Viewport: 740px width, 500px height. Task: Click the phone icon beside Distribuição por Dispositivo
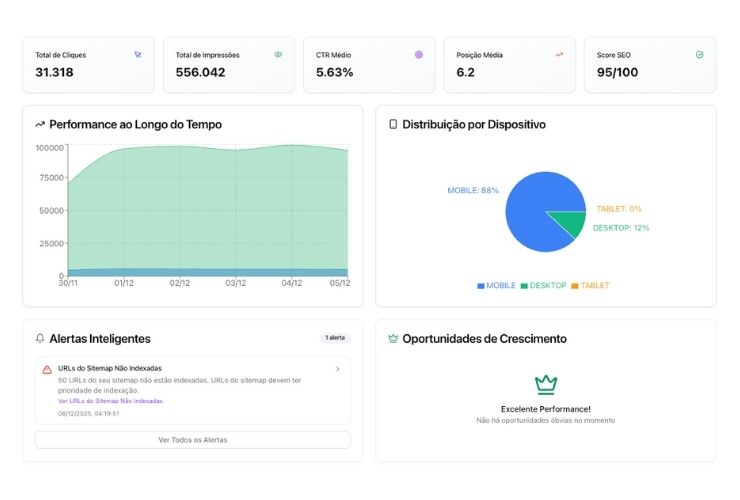(393, 124)
